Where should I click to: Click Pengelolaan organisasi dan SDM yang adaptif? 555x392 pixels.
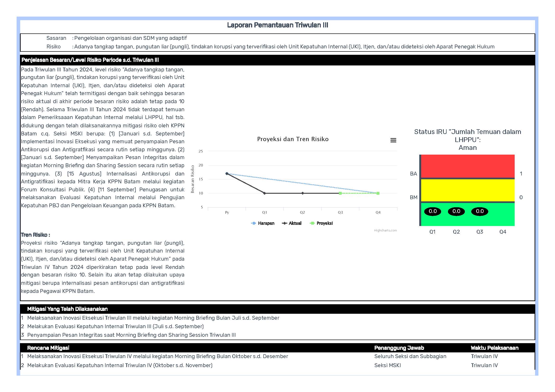click(131, 38)
